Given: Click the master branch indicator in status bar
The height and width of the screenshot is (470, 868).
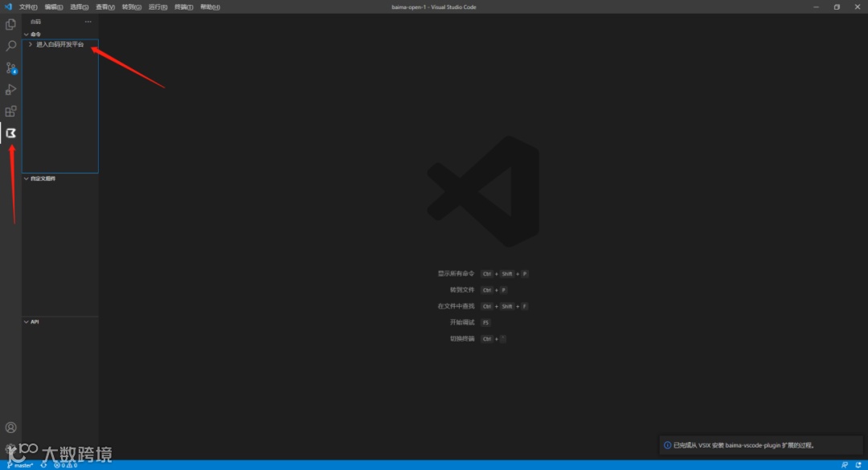Looking at the screenshot, I should [x=20, y=465].
